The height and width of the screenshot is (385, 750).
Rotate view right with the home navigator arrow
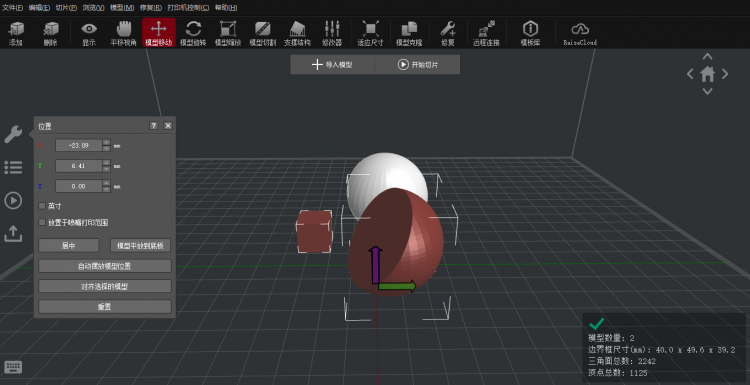click(x=725, y=74)
